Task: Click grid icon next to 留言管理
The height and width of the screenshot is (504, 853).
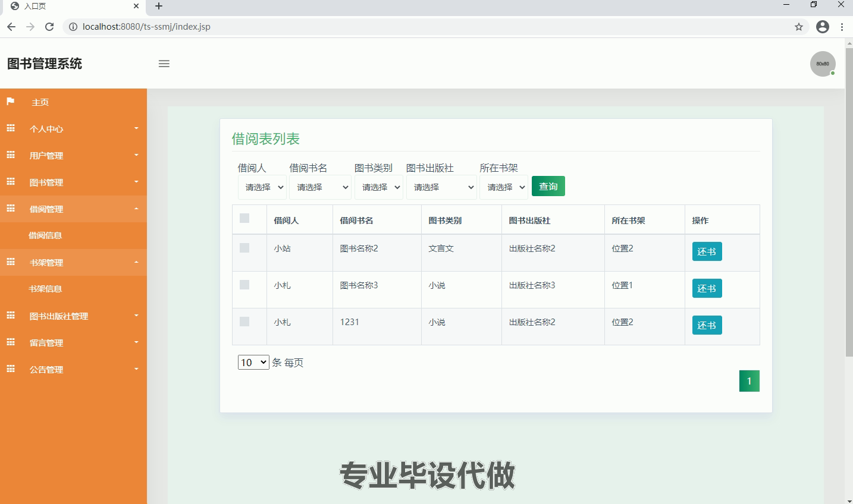Action: tap(11, 342)
